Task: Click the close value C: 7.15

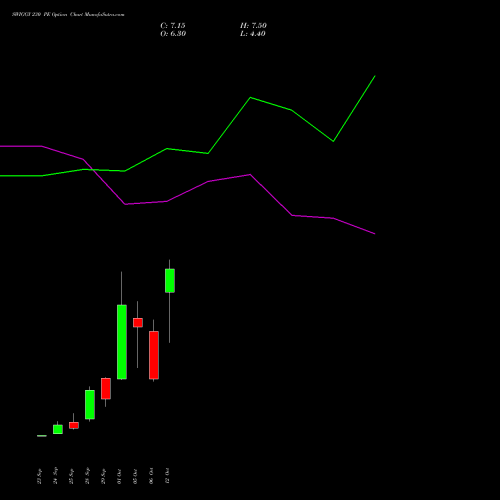Action: click(x=173, y=26)
